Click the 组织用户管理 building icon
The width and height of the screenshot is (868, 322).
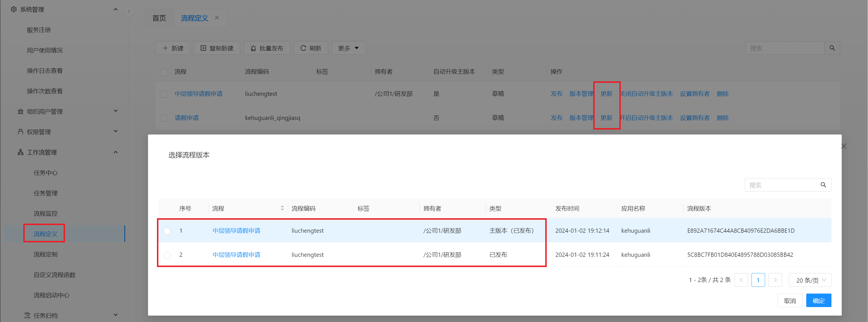coord(20,111)
